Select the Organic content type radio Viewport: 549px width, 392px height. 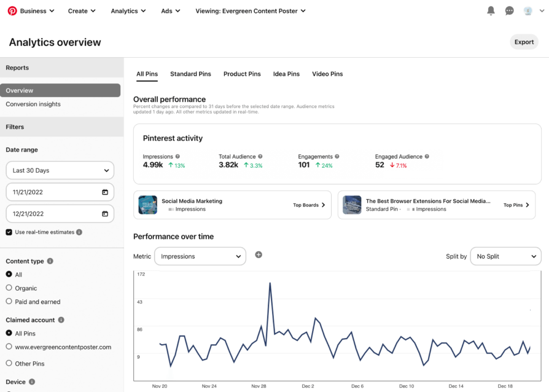9,288
